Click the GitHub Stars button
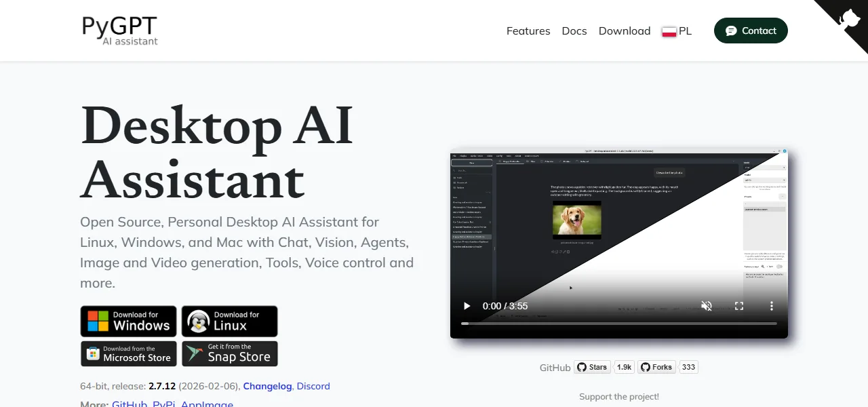This screenshot has width=868, height=407. tap(592, 367)
